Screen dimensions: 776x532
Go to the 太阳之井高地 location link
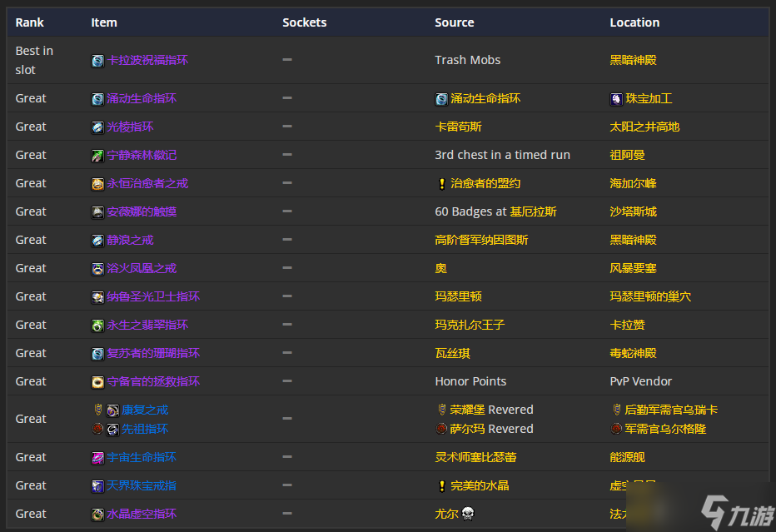tap(644, 127)
